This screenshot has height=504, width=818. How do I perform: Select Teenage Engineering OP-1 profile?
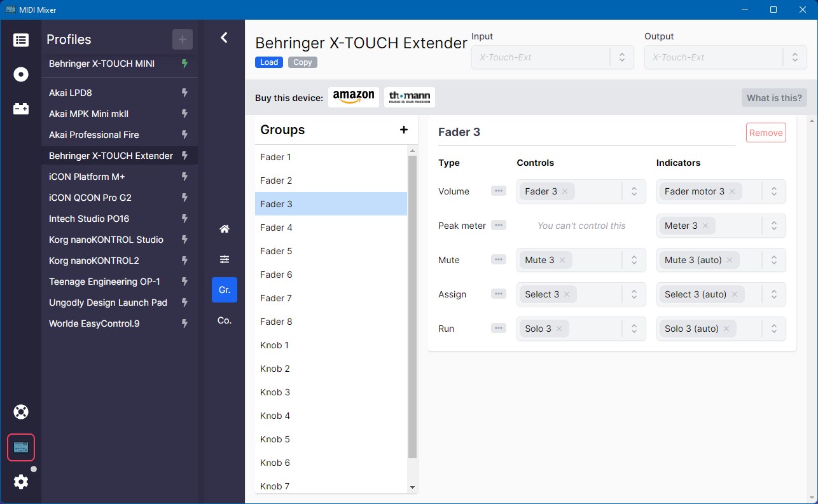[x=120, y=282]
